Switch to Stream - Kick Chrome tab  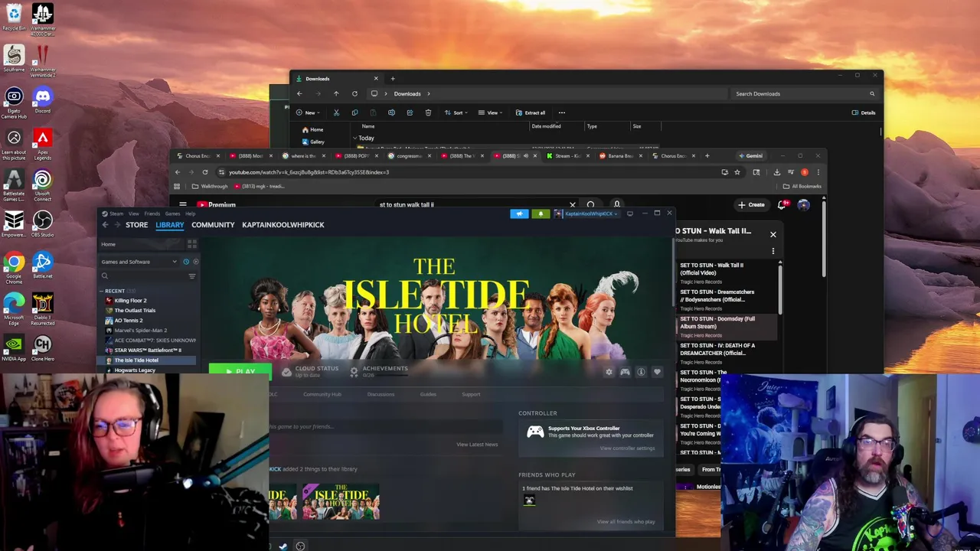[x=568, y=156]
